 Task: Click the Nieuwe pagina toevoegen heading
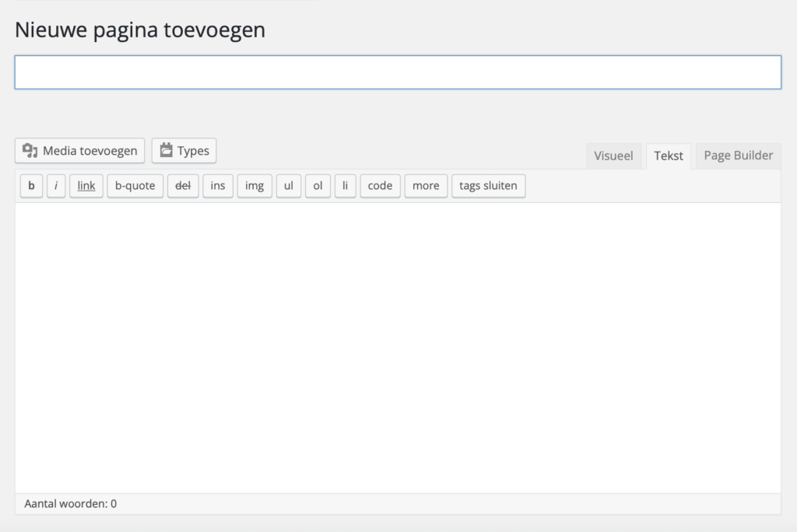click(x=140, y=30)
